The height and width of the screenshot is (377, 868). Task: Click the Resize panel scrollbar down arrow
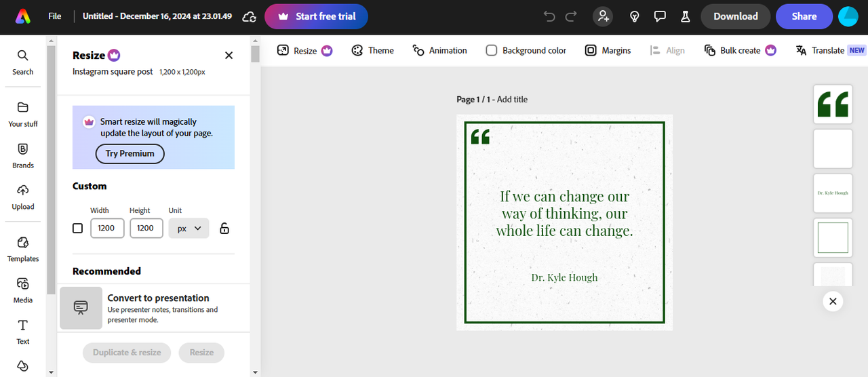(x=255, y=372)
